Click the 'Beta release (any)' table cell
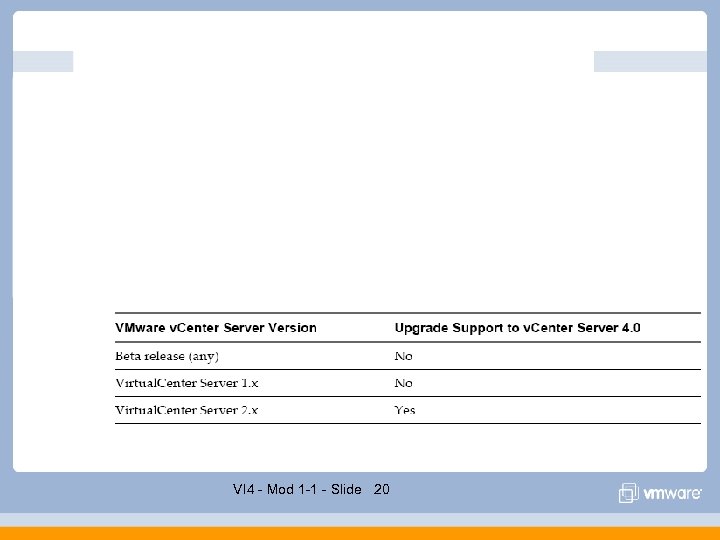This screenshot has height=540, width=720. (167, 356)
